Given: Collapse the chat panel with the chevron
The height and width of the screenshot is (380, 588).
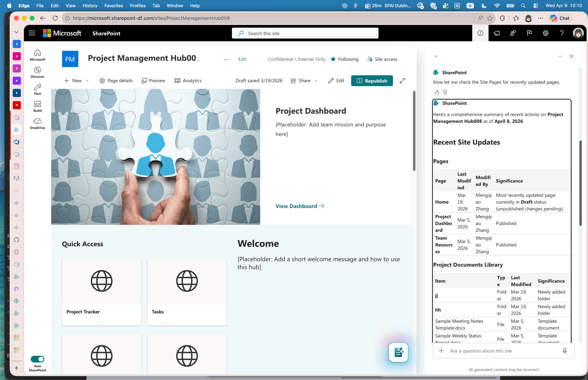Looking at the screenshot, I should tap(436, 56).
